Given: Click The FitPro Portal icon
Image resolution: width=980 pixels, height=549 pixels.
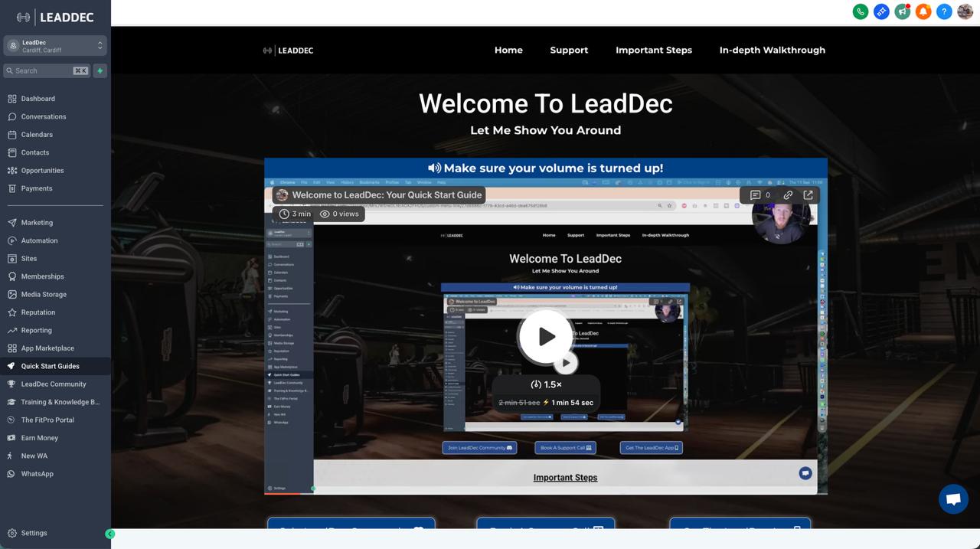Looking at the screenshot, I should click(x=12, y=420).
